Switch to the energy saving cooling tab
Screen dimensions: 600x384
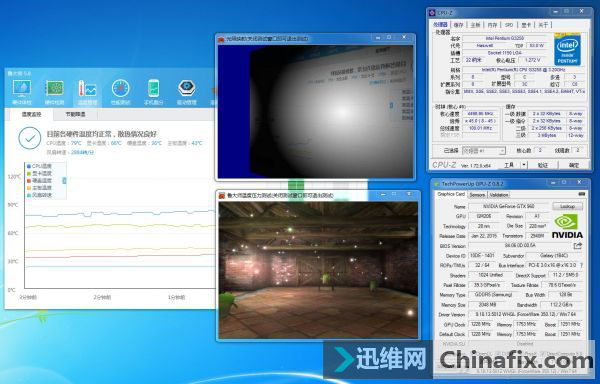pyautogui.click(x=75, y=114)
